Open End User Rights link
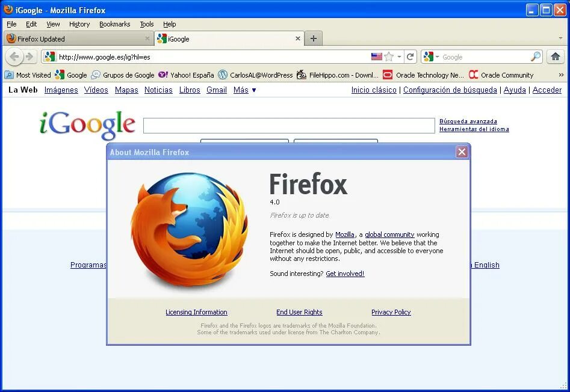The image size is (570, 392). coord(299,312)
